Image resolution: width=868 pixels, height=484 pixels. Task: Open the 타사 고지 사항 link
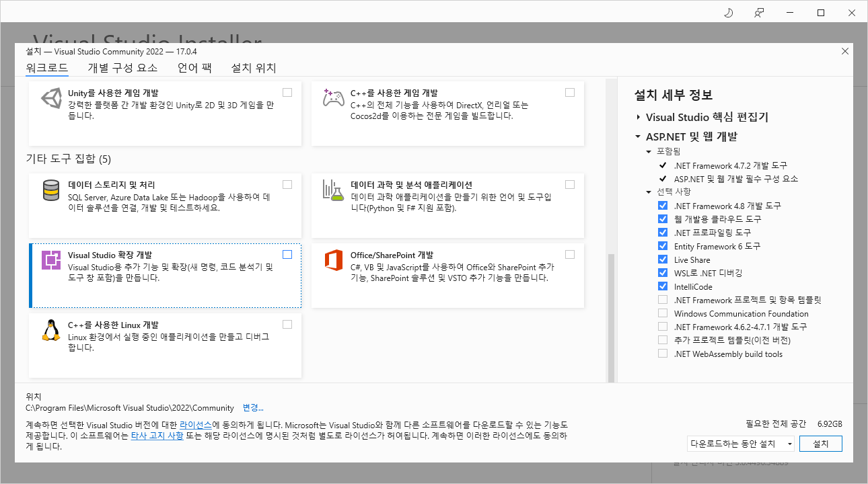(157, 436)
